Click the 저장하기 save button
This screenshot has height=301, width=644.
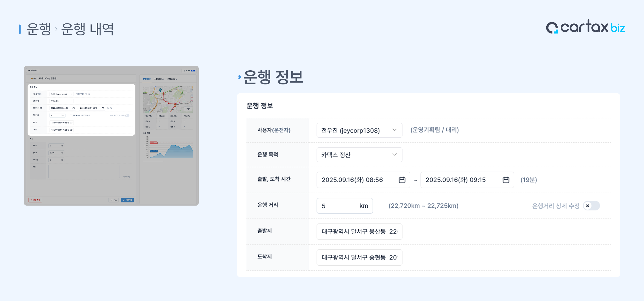click(x=127, y=200)
